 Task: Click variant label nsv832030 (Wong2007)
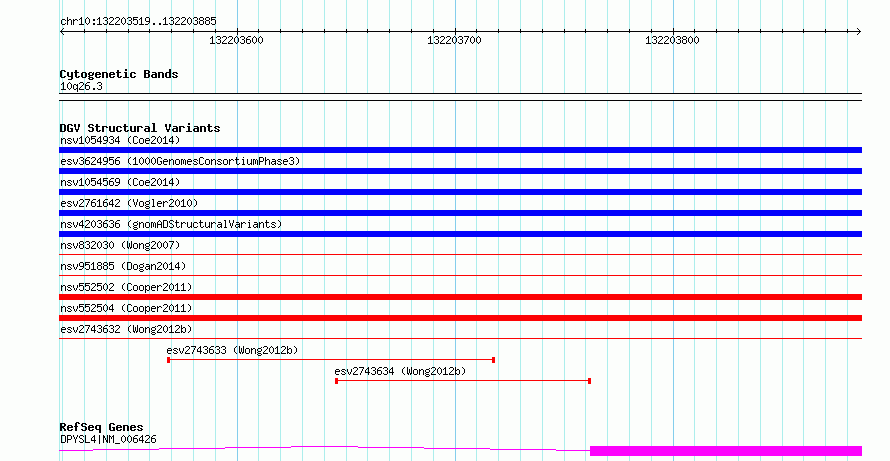[x=120, y=245]
